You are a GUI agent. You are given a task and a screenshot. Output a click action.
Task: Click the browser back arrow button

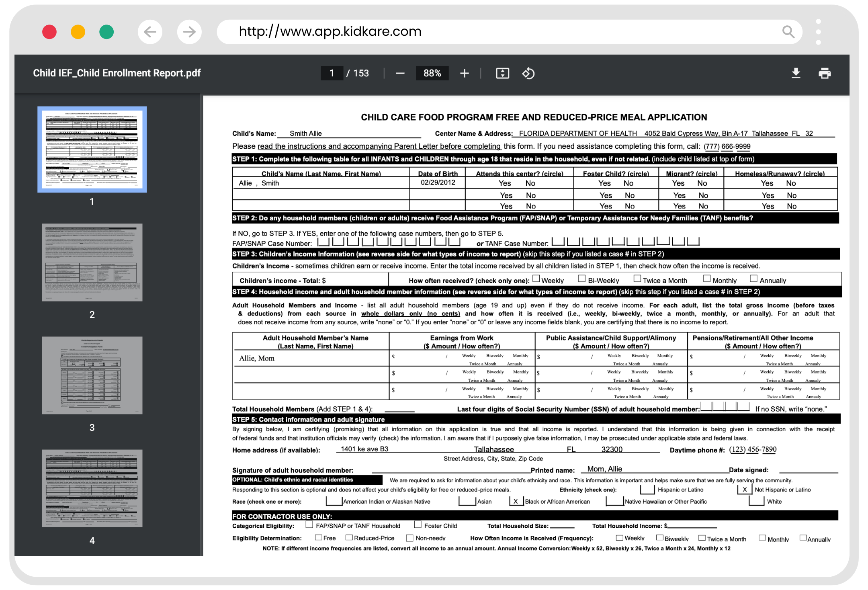point(150,32)
